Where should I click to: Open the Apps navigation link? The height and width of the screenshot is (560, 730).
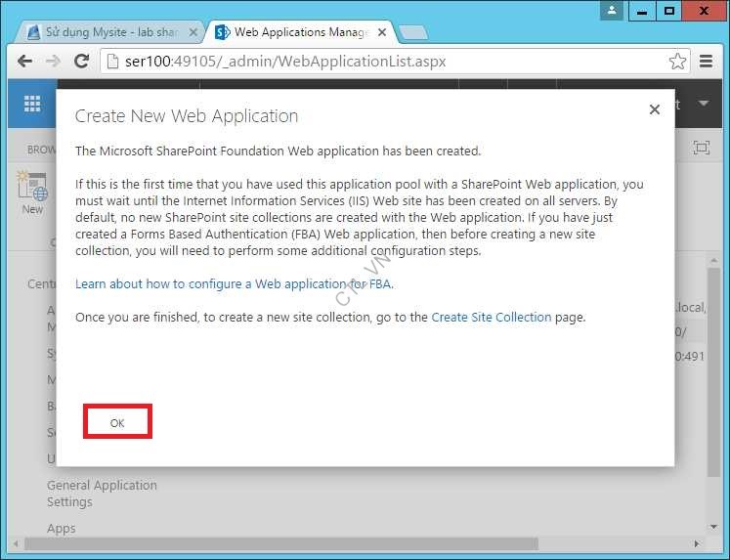(61, 529)
